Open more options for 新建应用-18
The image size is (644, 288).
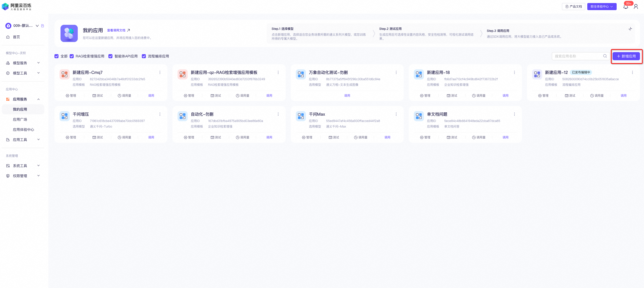(x=514, y=73)
